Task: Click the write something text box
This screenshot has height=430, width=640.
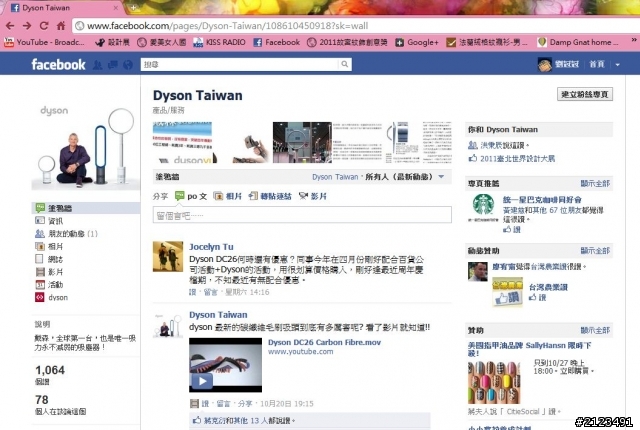Action: click(x=302, y=215)
